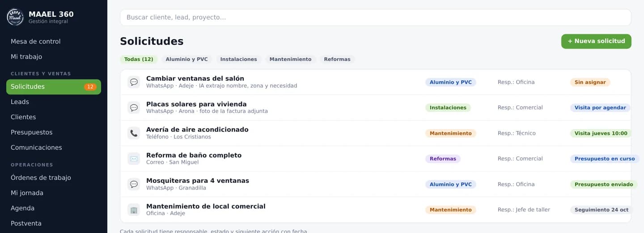The image size is (644, 233).
Task: Focus the Buscar cliente search field
Action: coord(376,17)
